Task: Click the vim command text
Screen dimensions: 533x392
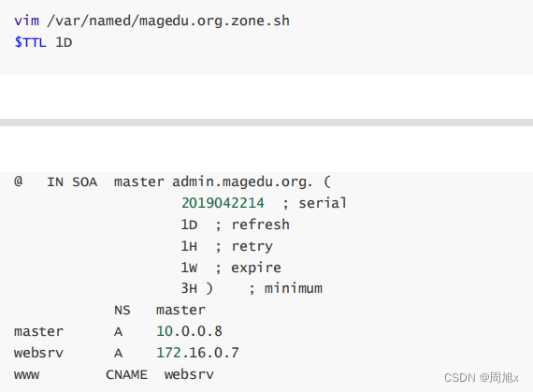Action: (26, 22)
